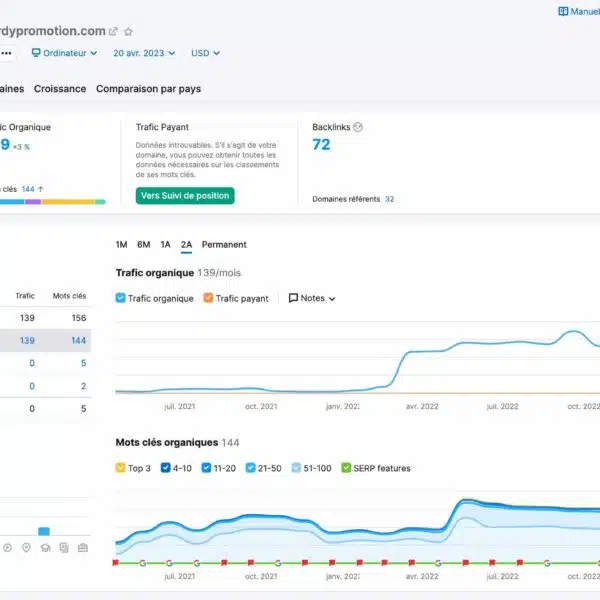Open domain in new tab via external-link icon
The height and width of the screenshot is (600, 600).
[113, 32]
